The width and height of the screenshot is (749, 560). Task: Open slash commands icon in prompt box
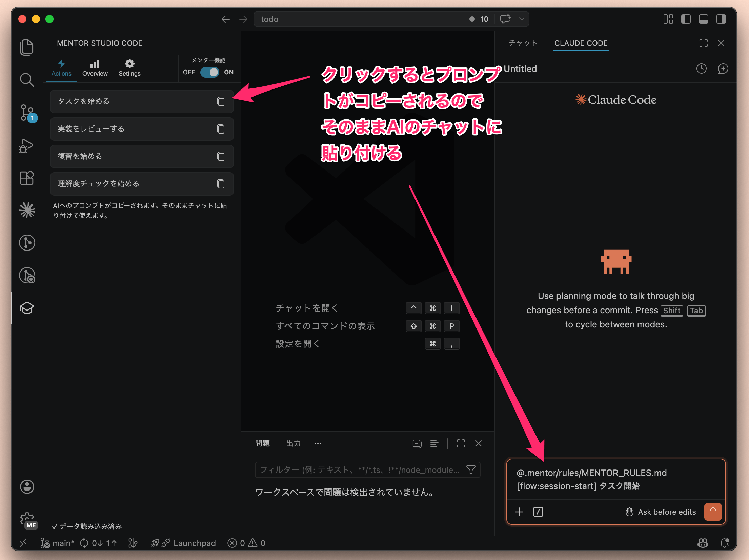[x=538, y=512]
